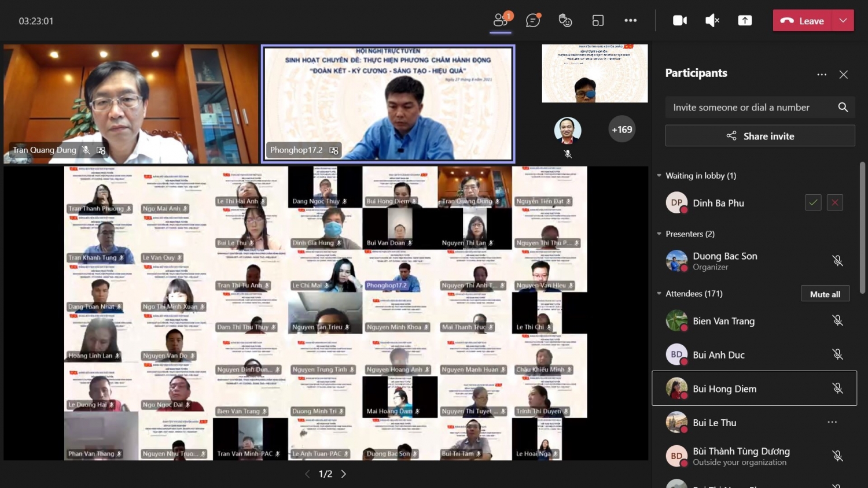
Task: Unmute the microphone in toolbar
Action: tap(712, 21)
